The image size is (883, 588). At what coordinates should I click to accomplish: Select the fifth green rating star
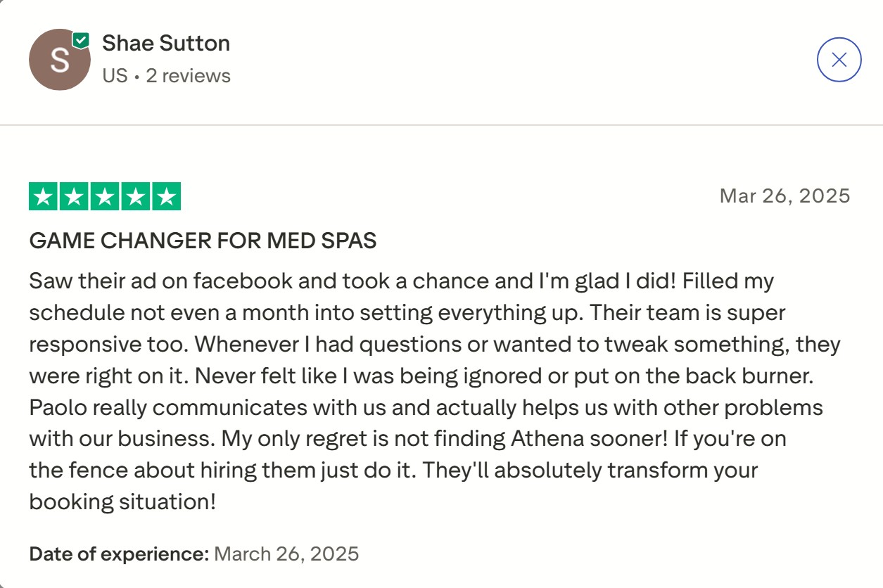[x=166, y=196]
